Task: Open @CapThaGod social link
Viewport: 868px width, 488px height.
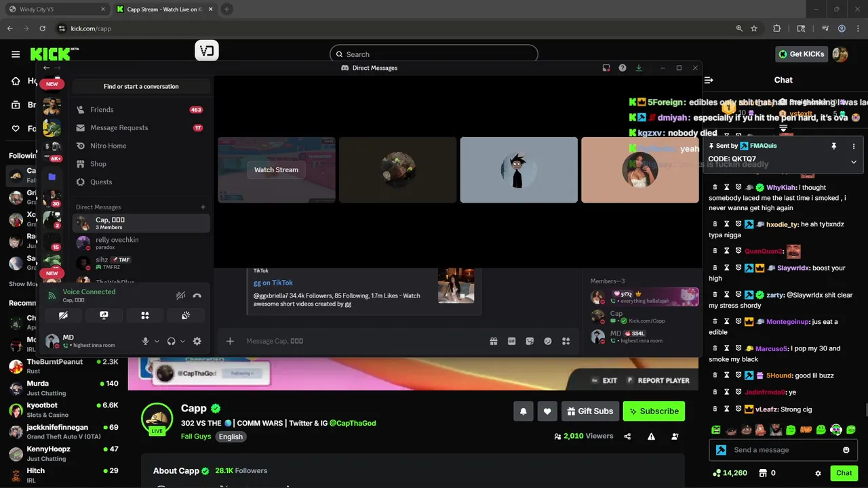Action: [353, 423]
